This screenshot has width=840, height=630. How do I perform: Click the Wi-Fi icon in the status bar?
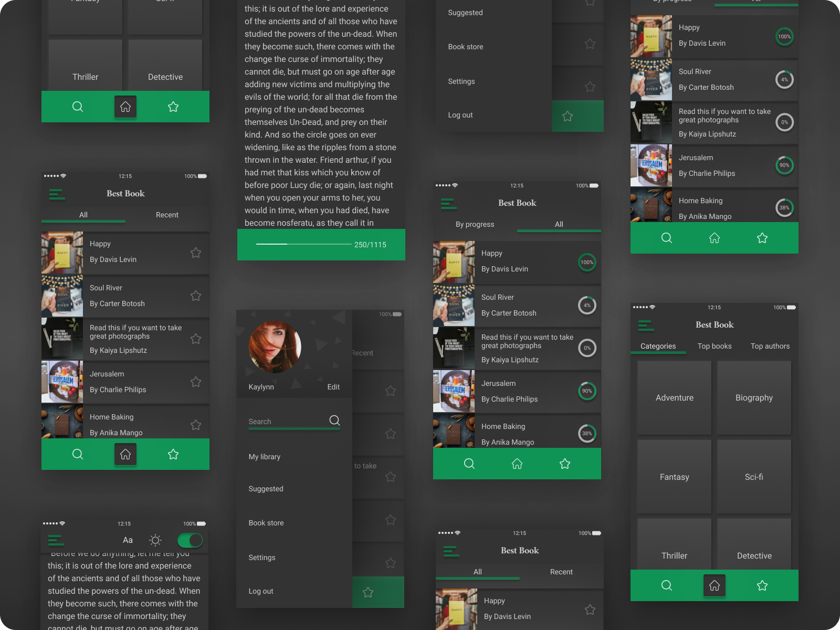pos(63,176)
